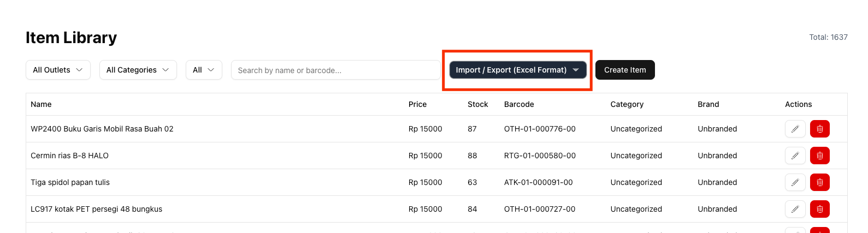Open the All Outlets dropdown
Viewport: 868px width, 233px height.
(x=58, y=70)
